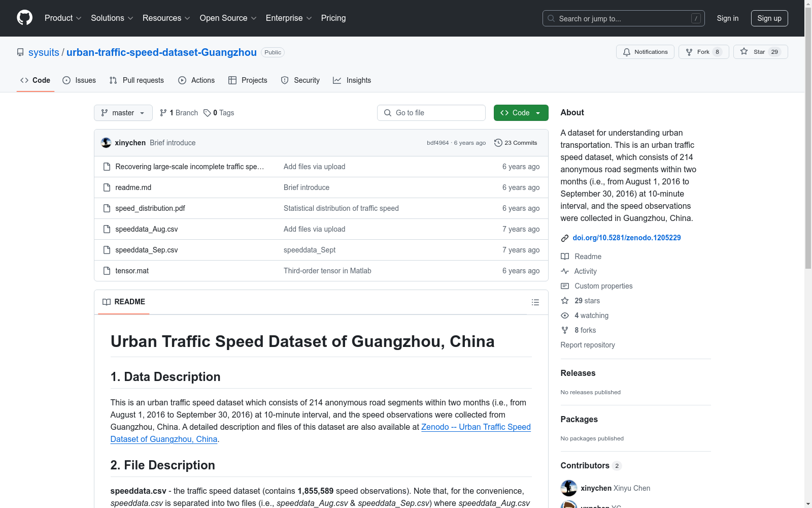Click the fork icon in Fork button
This screenshot has width=812, height=508.
[x=689, y=52]
